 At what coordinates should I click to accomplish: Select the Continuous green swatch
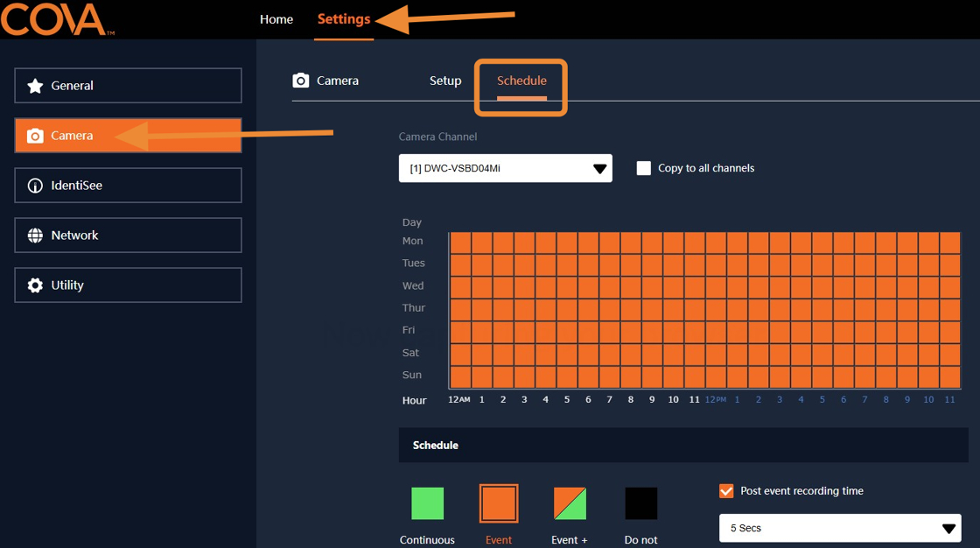coord(427,503)
